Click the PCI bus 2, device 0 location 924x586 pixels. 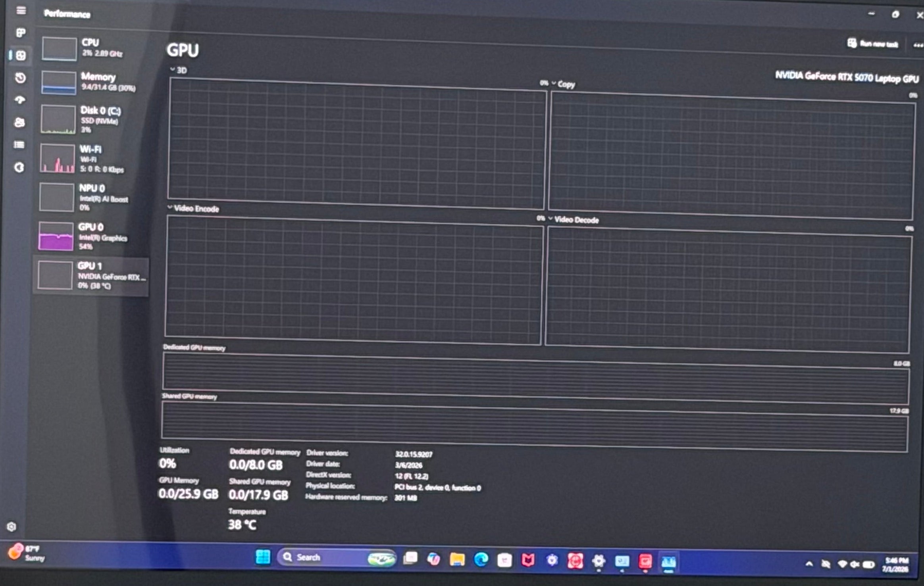(437, 487)
